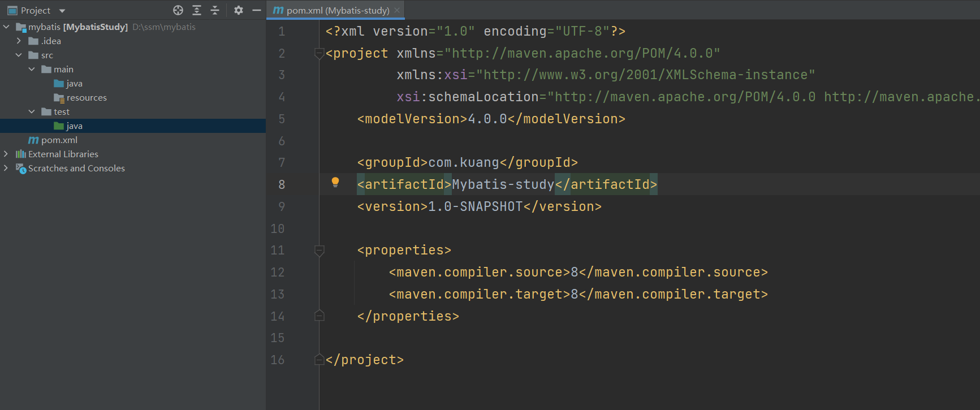Expand the .idea folder
Viewport: 980px width, 410px height.
19,41
